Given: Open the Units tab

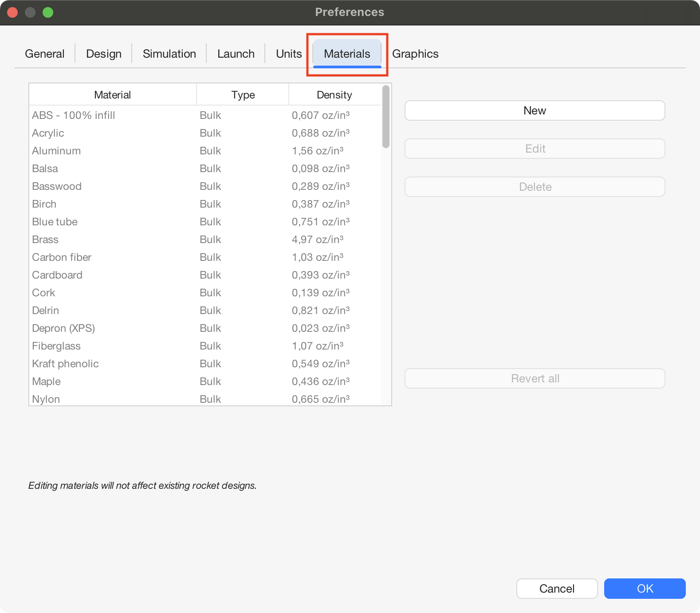Looking at the screenshot, I should tap(289, 54).
